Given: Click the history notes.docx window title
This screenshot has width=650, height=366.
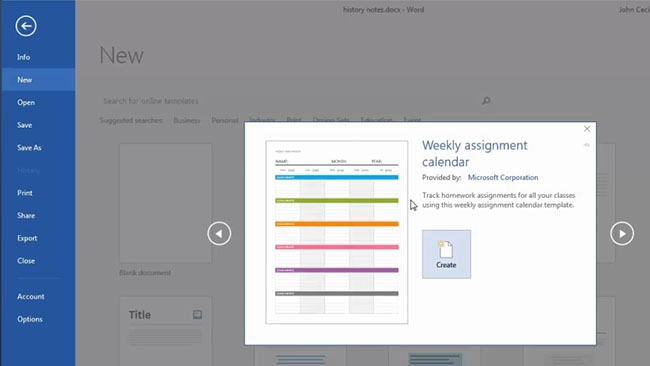Looking at the screenshot, I should (383, 10).
